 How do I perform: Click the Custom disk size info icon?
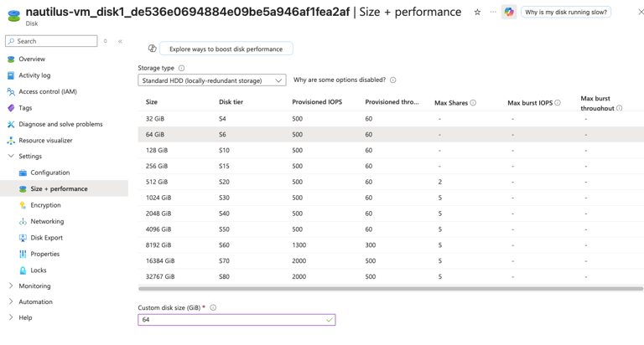tap(213, 308)
